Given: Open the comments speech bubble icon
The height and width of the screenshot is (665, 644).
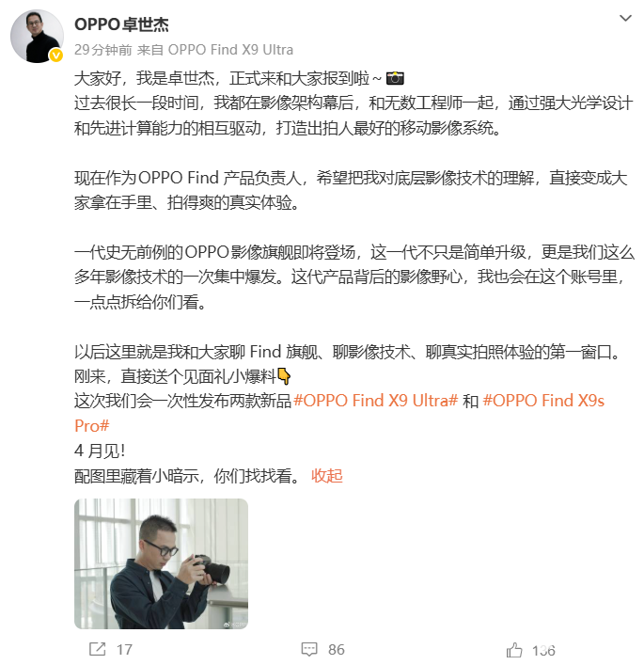Looking at the screenshot, I should click(x=309, y=649).
